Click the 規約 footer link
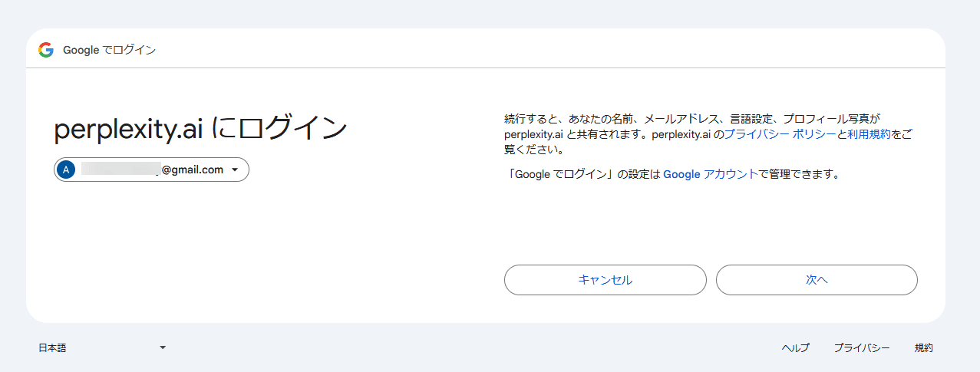 pos(923,347)
